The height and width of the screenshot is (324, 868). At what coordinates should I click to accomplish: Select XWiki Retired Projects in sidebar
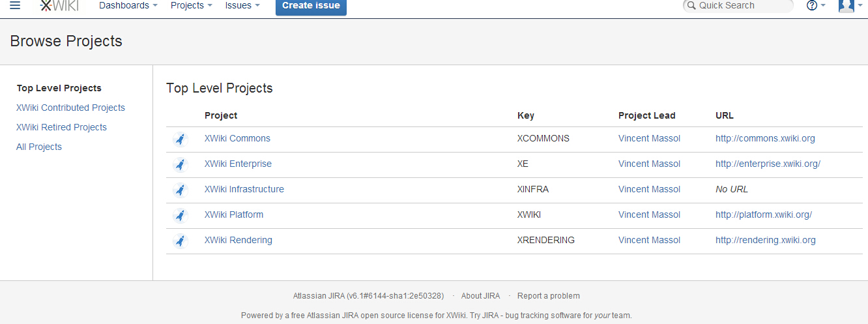(61, 127)
